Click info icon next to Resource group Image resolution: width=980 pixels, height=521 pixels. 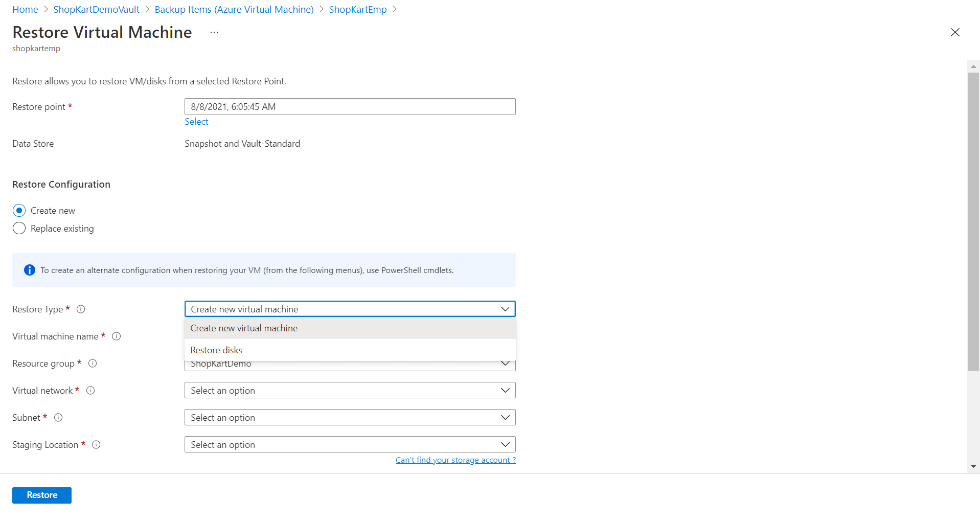(93, 364)
